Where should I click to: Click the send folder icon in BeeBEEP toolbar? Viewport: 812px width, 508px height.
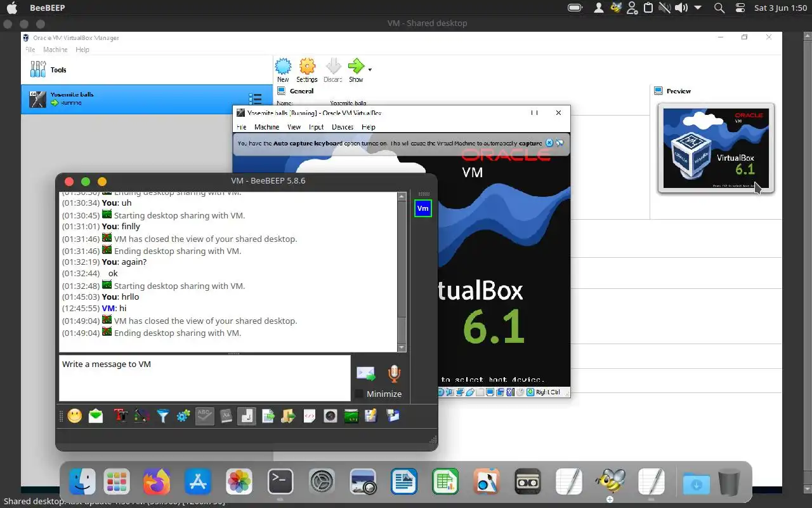pos(289,416)
